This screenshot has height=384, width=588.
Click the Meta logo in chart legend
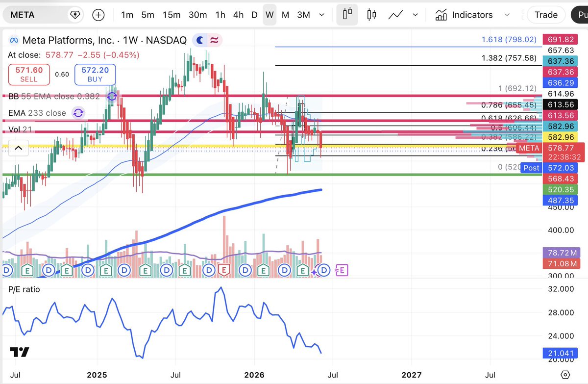(x=14, y=40)
